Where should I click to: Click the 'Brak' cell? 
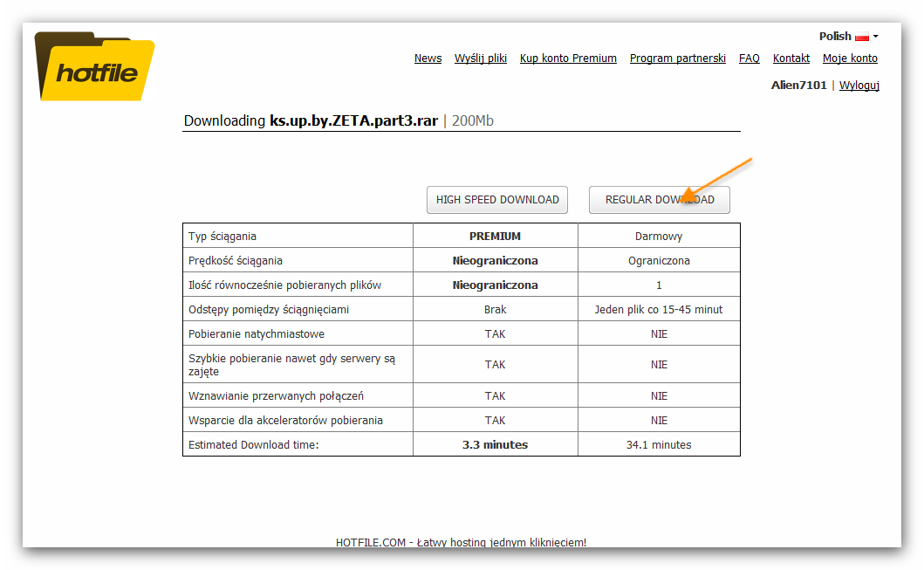[495, 310]
